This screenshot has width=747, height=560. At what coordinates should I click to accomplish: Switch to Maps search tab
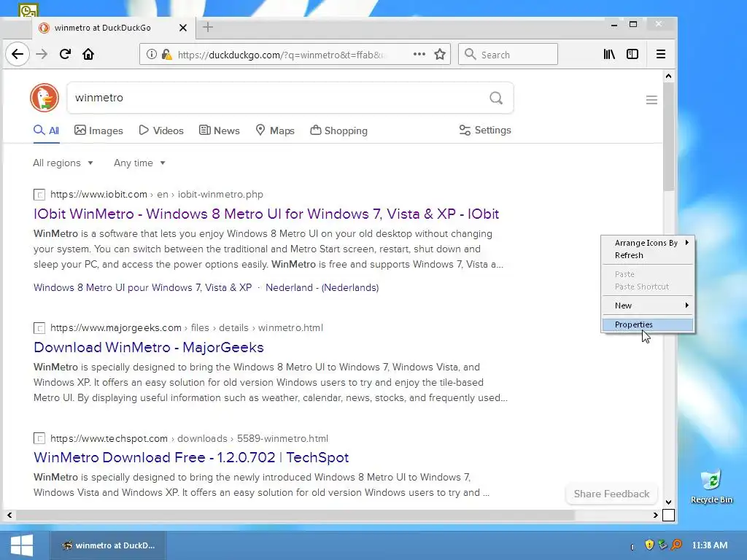point(275,131)
